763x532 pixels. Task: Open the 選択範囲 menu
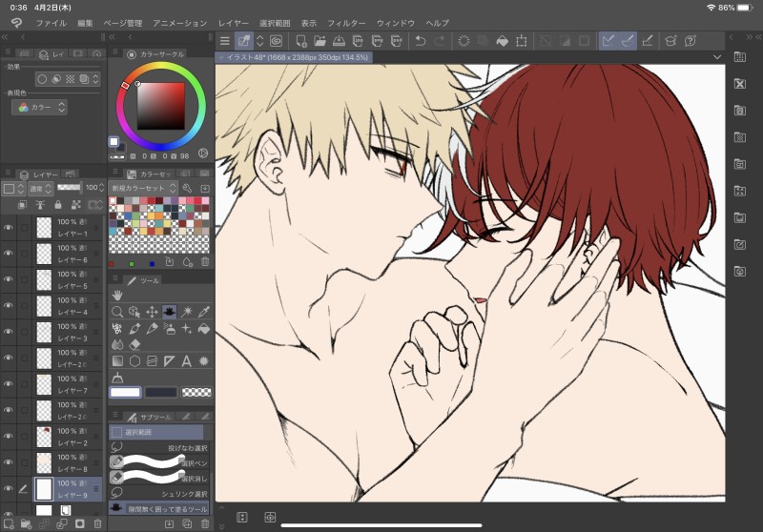click(275, 23)
